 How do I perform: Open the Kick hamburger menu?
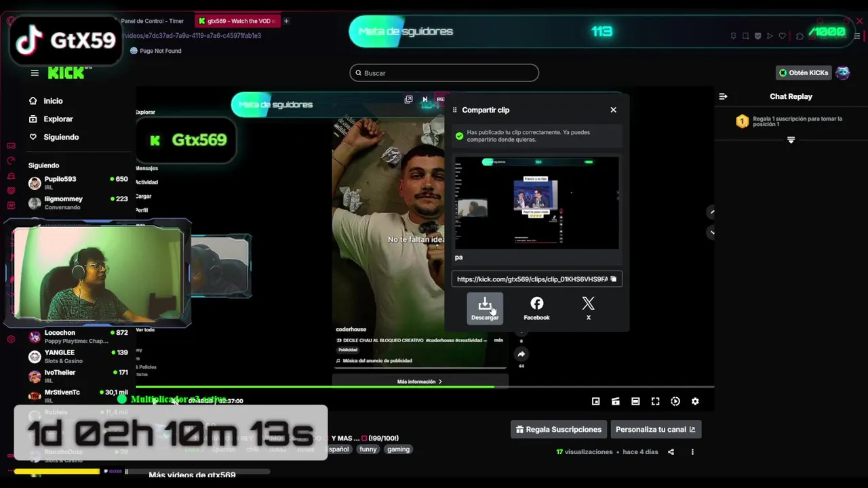(35, 73)
